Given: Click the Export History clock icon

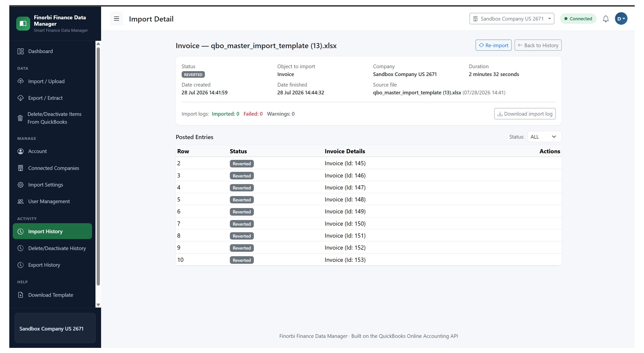Looking at the screenshot, I should 21,265.
